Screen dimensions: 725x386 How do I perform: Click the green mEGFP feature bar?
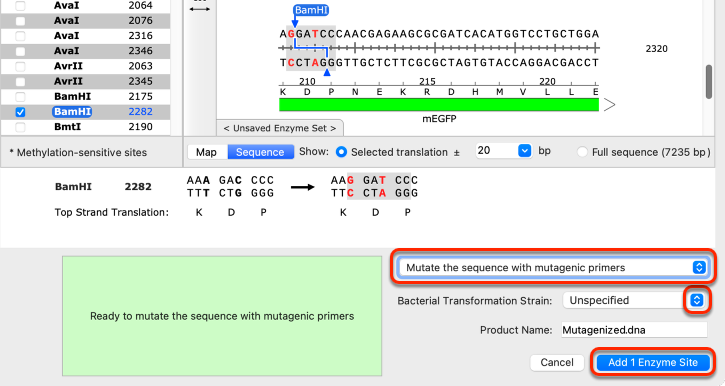[x=439, y=105]
